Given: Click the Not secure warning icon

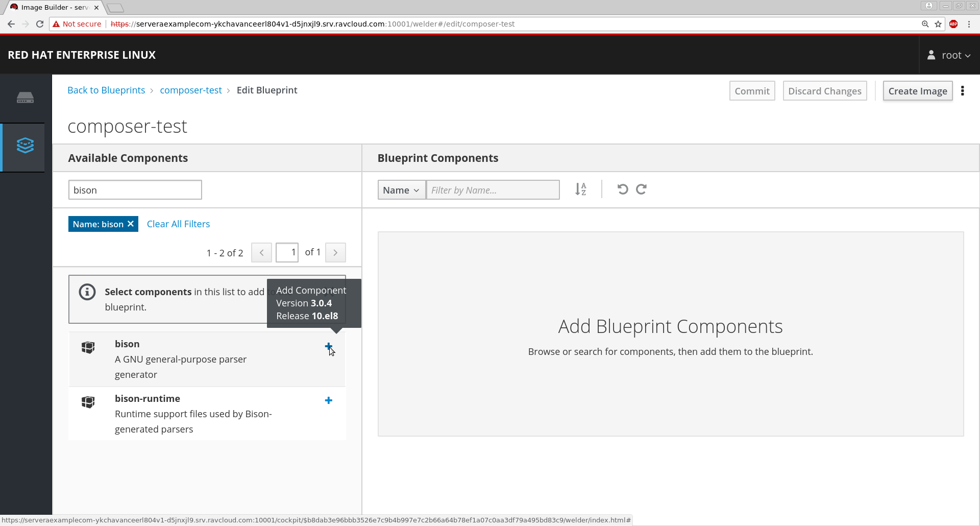Looking at the screenshot, I should (x=56, y=24).
